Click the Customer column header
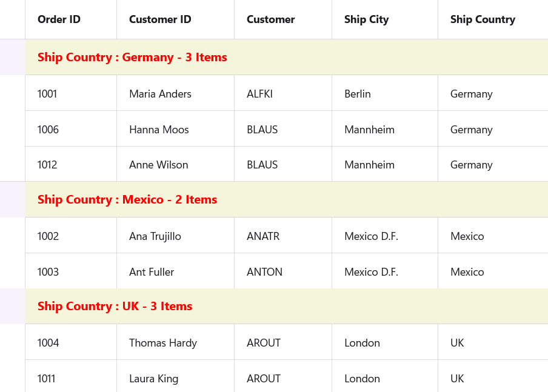Viewport: 548px width, 392px height. pos(270,19)
